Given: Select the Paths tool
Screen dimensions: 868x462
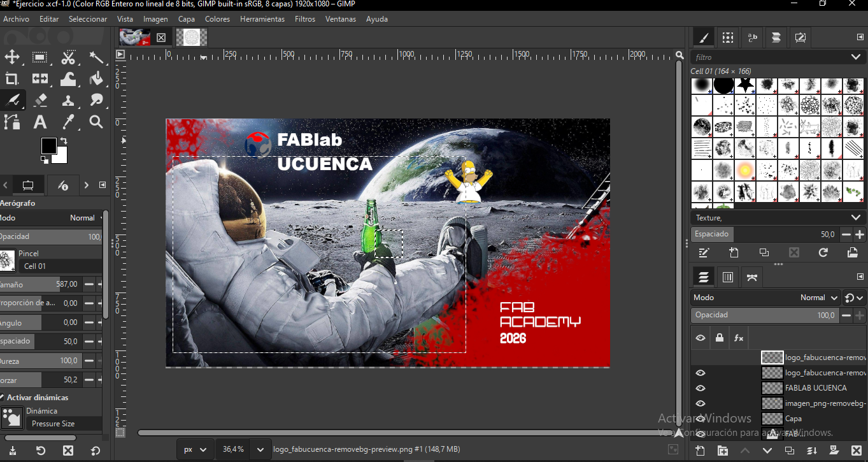Looking at the screenshot, I should pyautogui.click(x=12, y=121).
